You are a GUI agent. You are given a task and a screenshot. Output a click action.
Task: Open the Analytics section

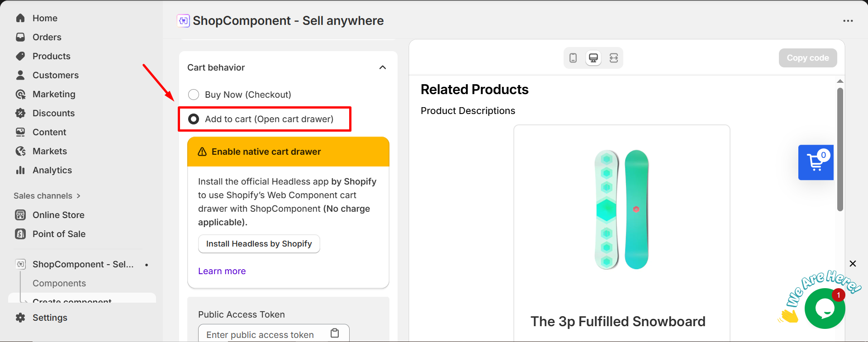52,170
